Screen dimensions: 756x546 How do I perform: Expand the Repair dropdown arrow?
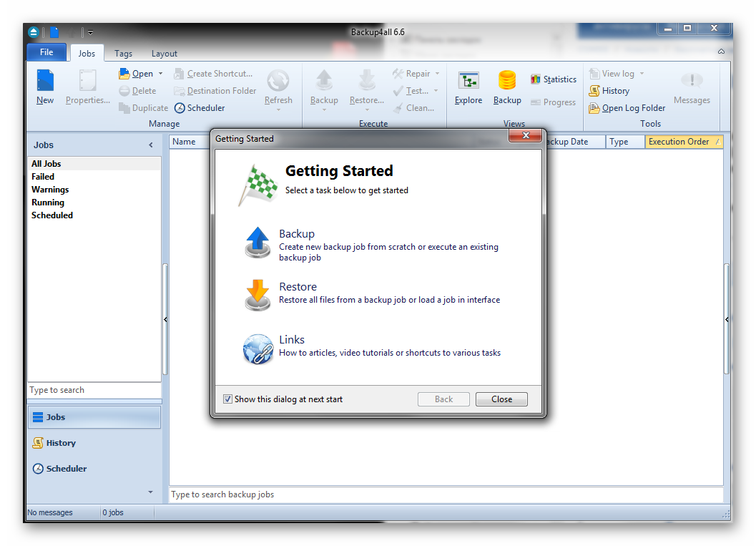point(437,73)
